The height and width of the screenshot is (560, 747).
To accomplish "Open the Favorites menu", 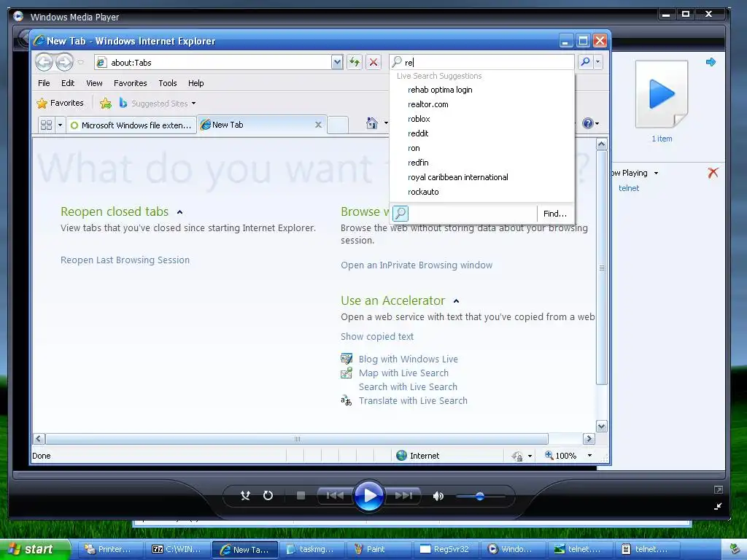I will pyautogui.click(x=130, y=83).
